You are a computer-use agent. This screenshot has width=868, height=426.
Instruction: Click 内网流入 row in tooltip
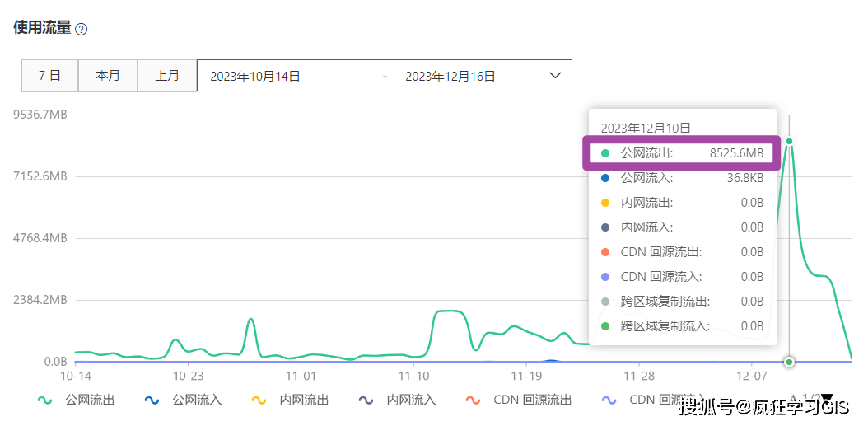click(x=683, y=227)
